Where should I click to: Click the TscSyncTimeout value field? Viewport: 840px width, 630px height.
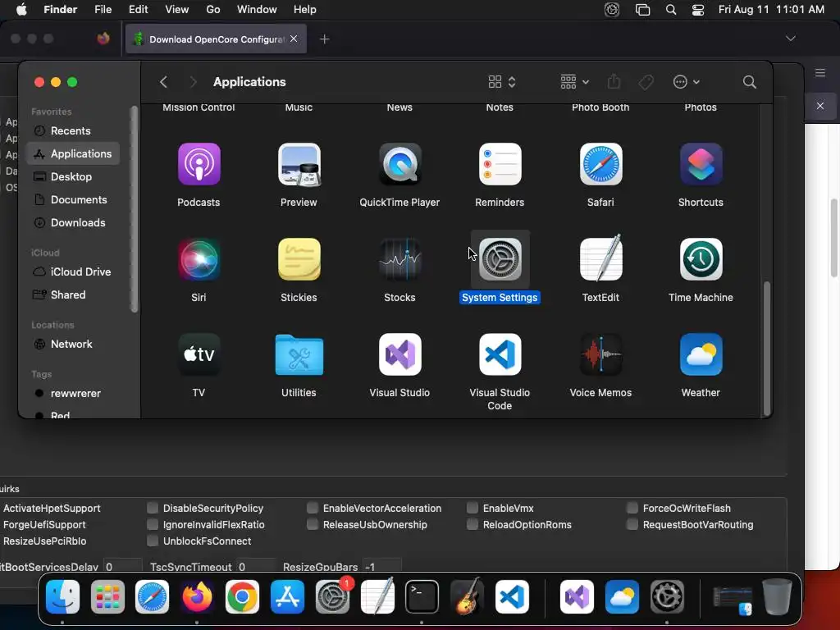coord(255,566)
